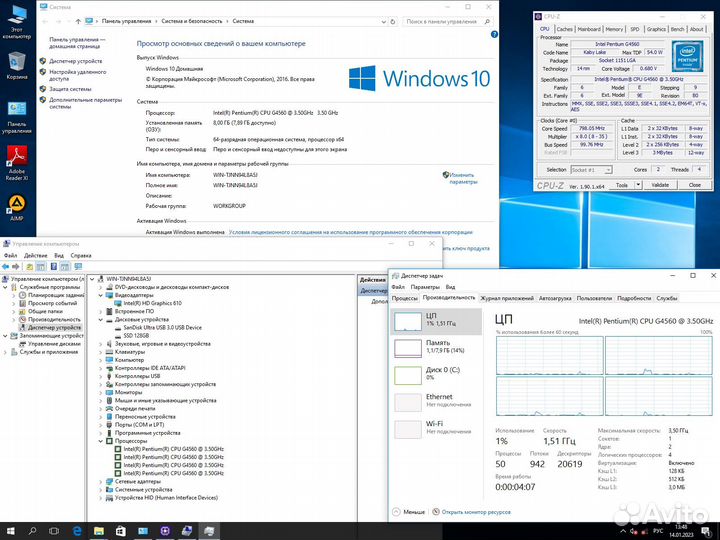Launch Adobe Reader XI desktop shortcut
This screenshot has height=540, width=720.
17,163
